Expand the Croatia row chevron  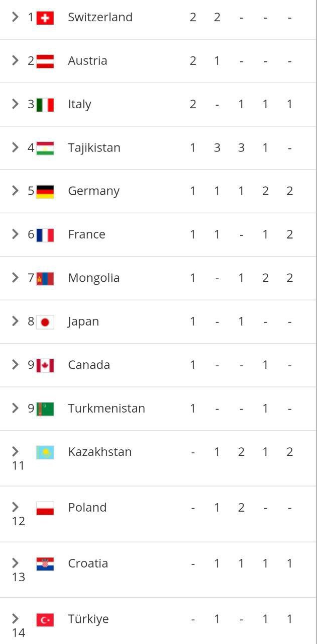click(15, 563)
